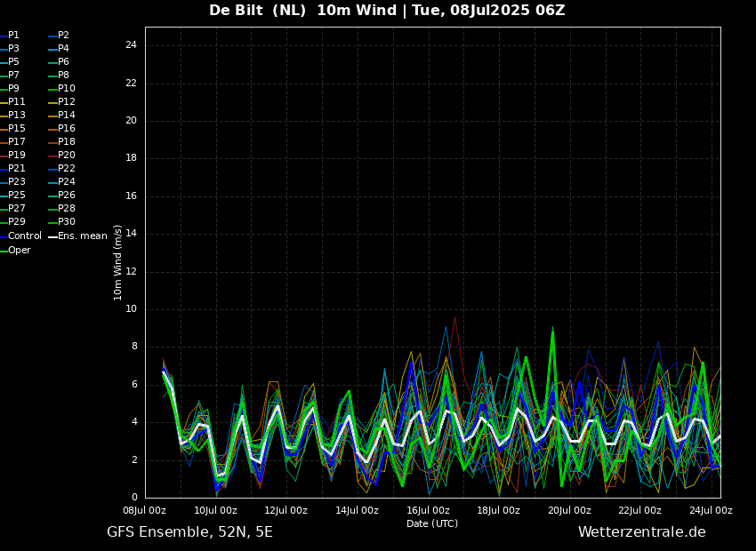The height and width of the screenshot is (551, 756).
Task: Select the P25 legend entry
Action: [16, 196]
